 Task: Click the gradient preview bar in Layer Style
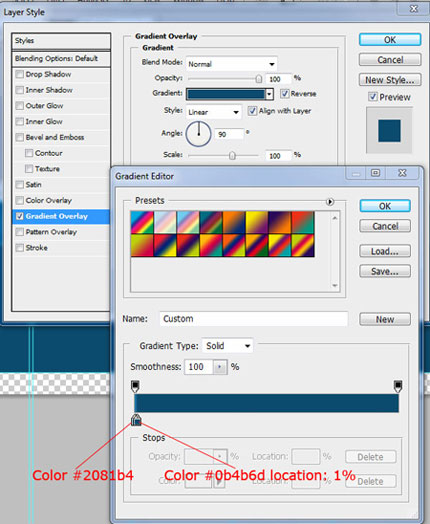226,94
